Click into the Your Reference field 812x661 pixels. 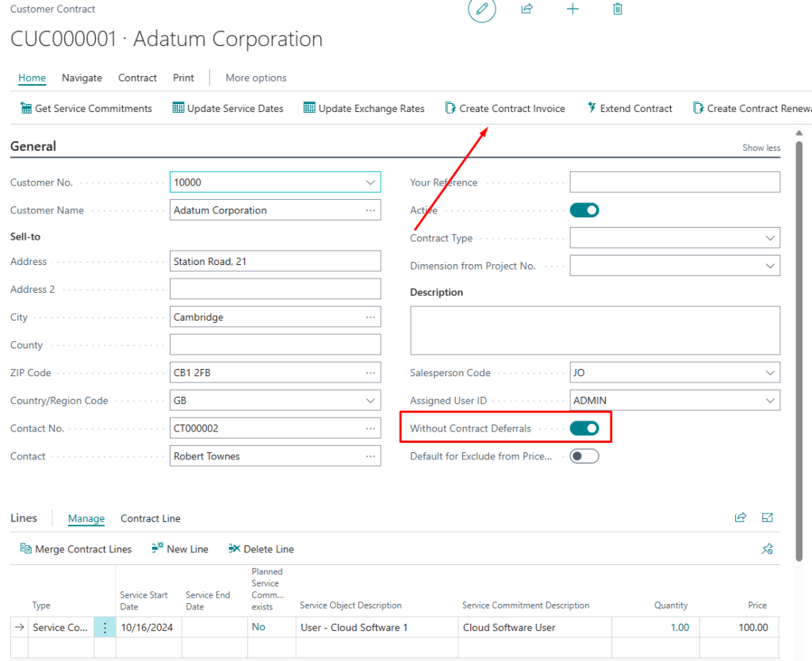(x=674, y=183)
